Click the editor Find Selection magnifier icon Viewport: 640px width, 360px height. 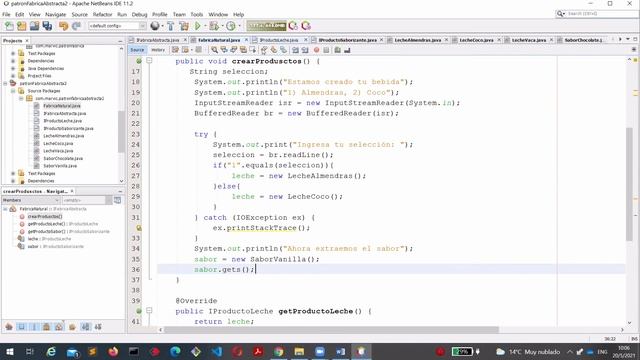tap(214, 50)
